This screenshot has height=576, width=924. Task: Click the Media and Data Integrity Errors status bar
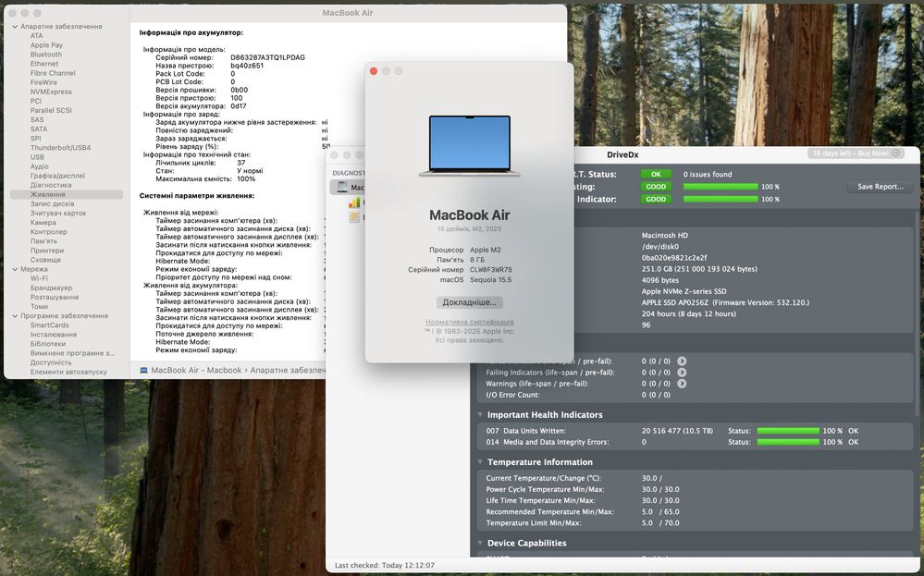788,442
